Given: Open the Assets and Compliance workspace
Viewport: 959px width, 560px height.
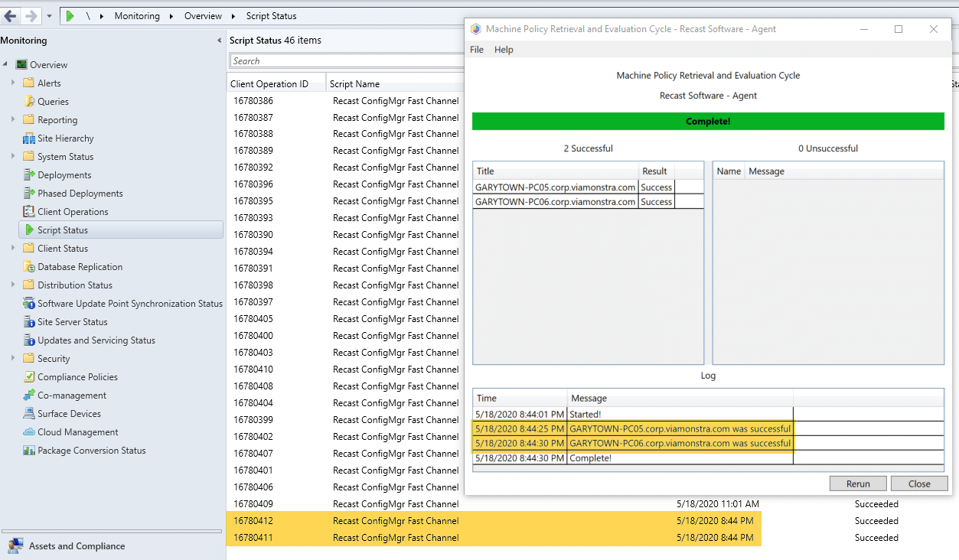Looking at the screenshot, I should 77,546.
